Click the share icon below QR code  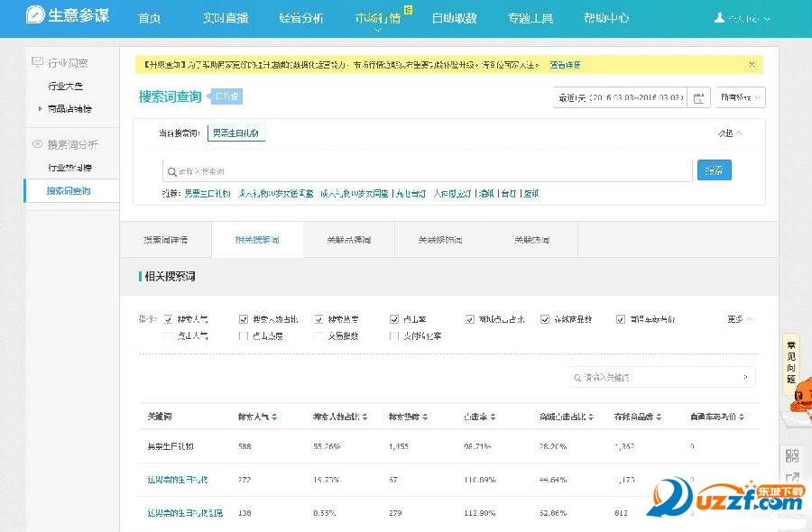[x=792, y=477]
